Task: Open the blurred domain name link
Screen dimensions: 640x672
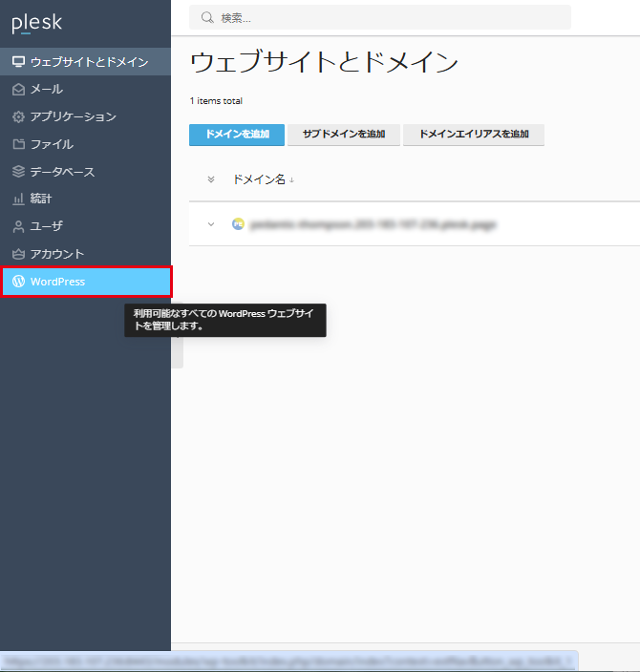Action: point(373,224)
